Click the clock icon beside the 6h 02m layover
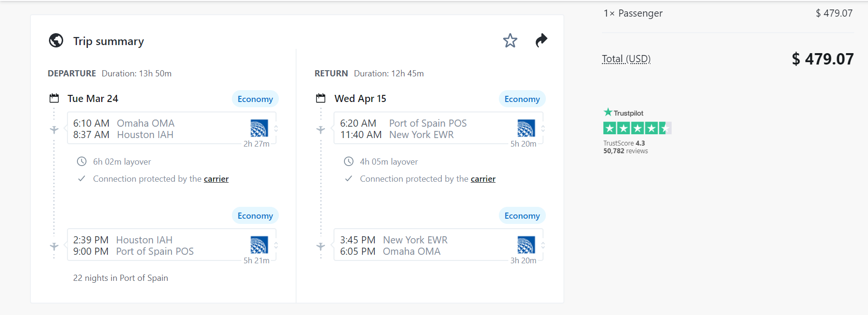Screen dimensions: 868x315 82,161
